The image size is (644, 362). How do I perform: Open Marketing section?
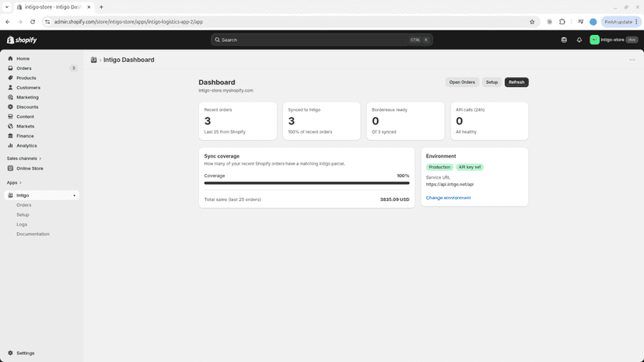pyautogui.click(x=27, y=97)
